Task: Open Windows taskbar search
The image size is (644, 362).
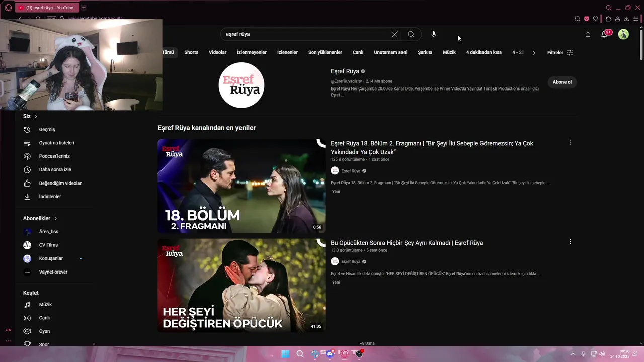Action: 300,354
